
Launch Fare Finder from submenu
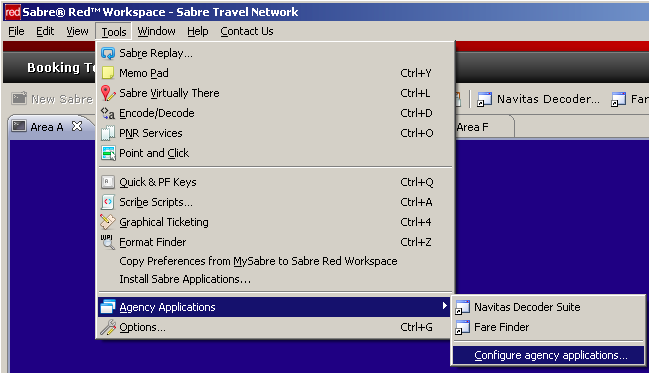click(x=549, y=327)
